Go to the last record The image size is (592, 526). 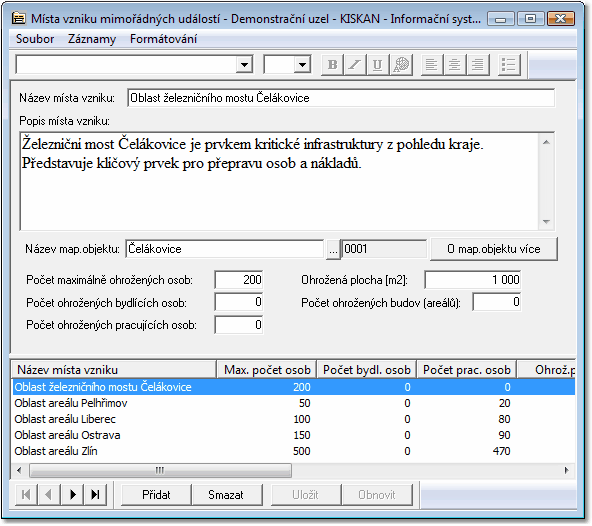click(96, 494)
